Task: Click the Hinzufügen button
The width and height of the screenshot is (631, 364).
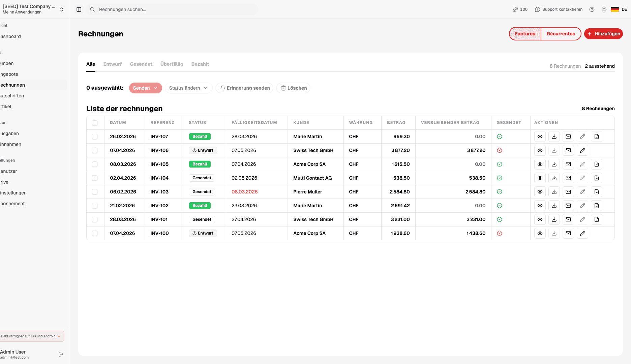Action: (603, 34)
